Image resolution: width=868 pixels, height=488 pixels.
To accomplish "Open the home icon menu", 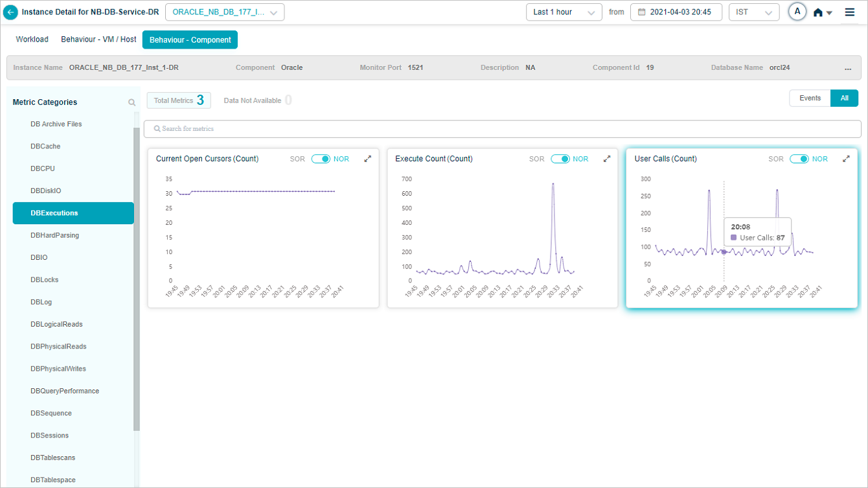I will [x=823, y=12].
